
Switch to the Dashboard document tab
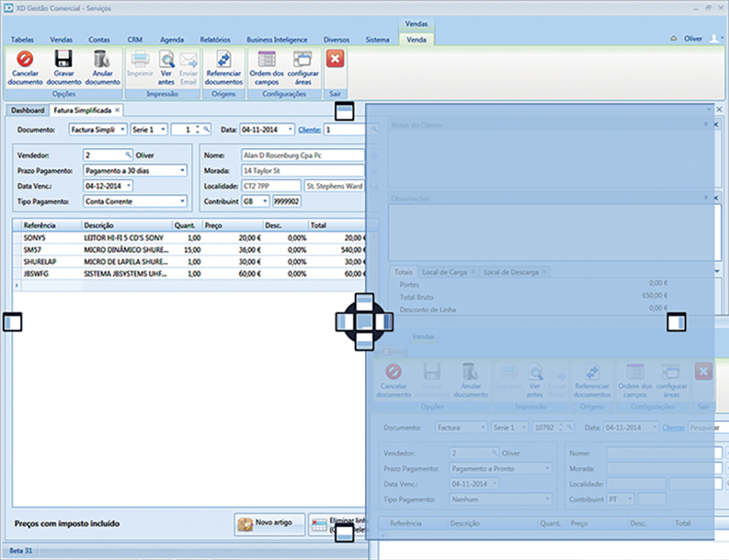pyautogui.click(x=28, y=110)
